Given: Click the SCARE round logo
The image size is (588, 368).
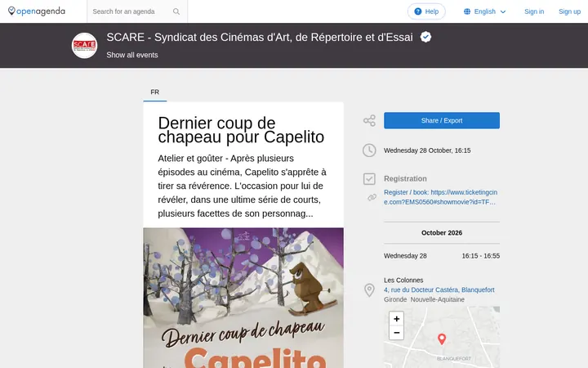Looking at the screenshot, I should [x=84, y=46].
